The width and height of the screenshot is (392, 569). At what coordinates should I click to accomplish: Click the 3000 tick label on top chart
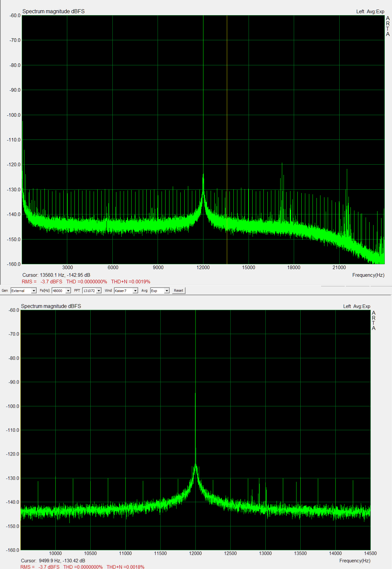68,268
